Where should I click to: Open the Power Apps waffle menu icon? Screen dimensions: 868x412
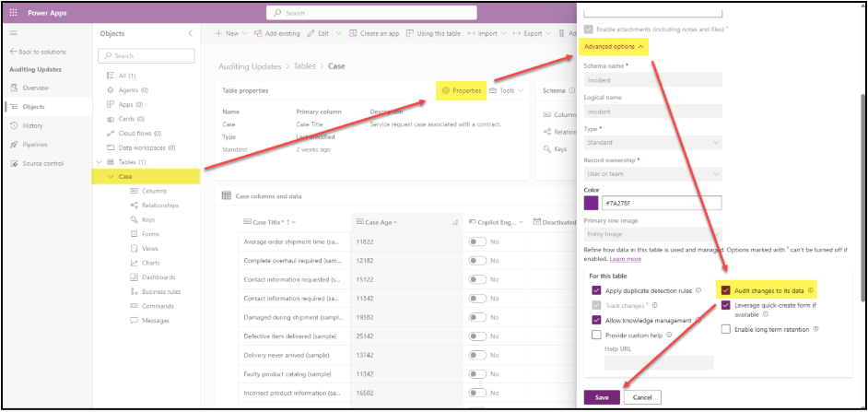click(x=13, y=13)
